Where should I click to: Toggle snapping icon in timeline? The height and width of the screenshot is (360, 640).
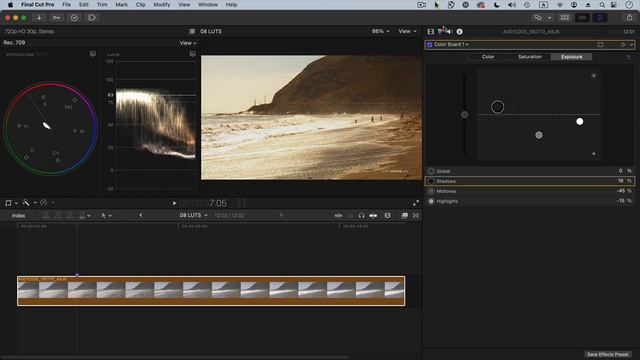point(373,216)
